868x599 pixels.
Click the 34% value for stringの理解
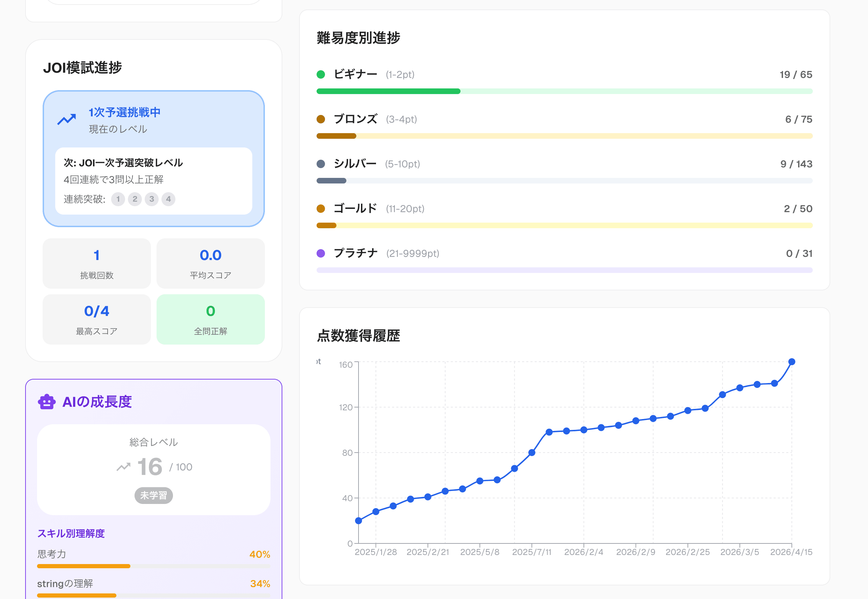[260, 584]
